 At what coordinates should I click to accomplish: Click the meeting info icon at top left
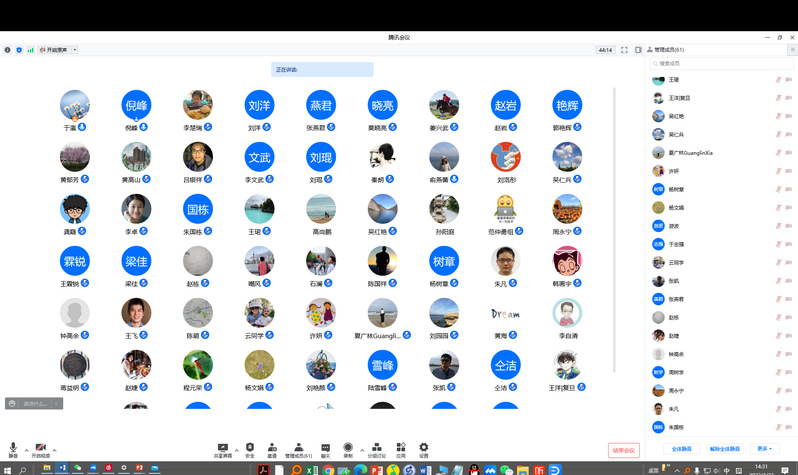tap(7, 49)
